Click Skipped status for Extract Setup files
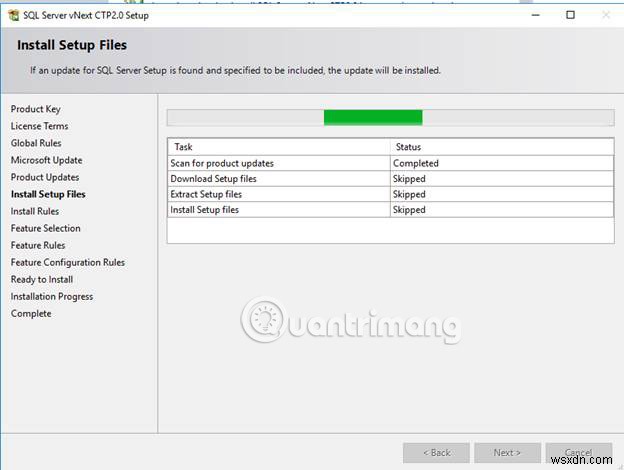This screenshot has height=470, width=624. pos(502,195)
